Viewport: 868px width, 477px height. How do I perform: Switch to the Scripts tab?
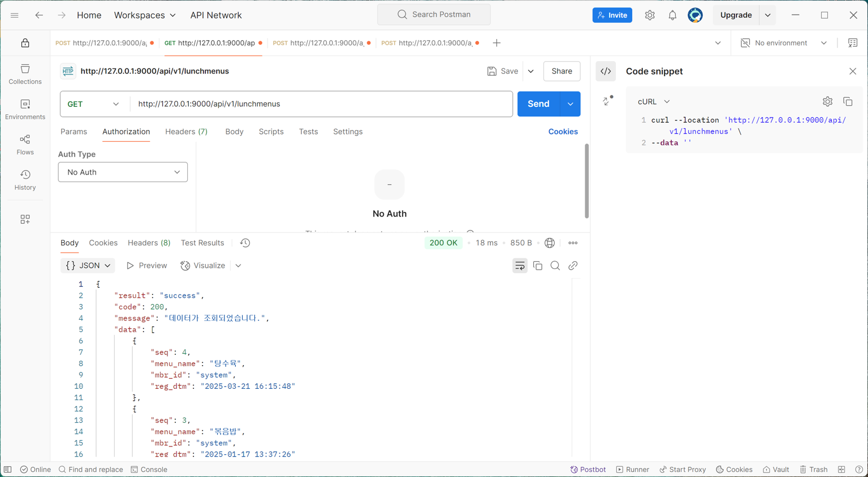coord(271,132)
